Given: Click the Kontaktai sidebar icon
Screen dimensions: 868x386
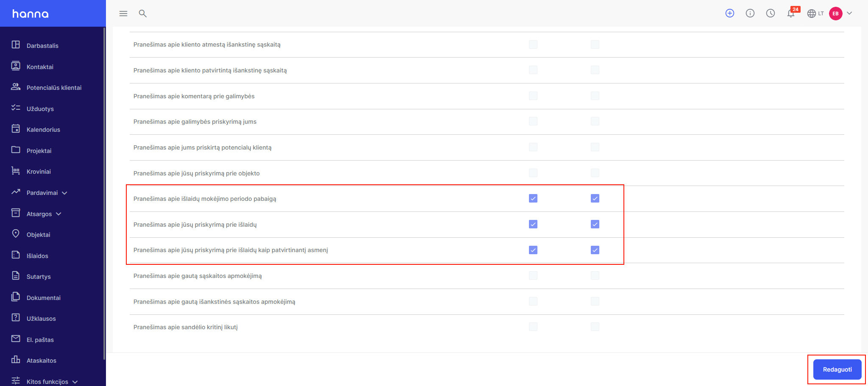Looking at the screenshot, I should (16, 66).
